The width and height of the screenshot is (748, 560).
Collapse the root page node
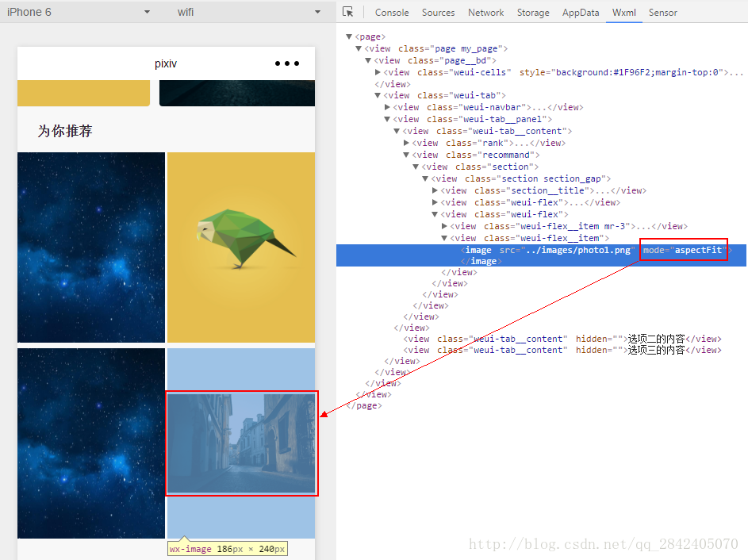pyautogui.click(x=349, y=36)
